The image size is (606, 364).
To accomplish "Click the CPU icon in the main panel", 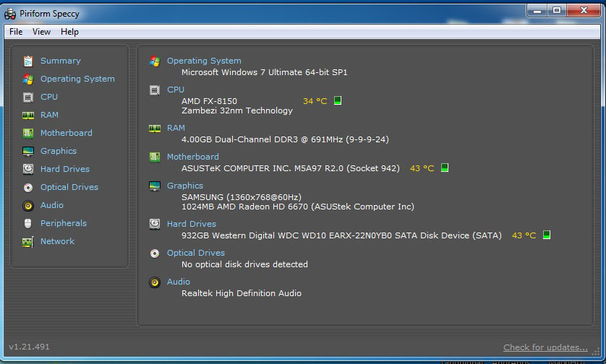I will click(x=155, y=90).
